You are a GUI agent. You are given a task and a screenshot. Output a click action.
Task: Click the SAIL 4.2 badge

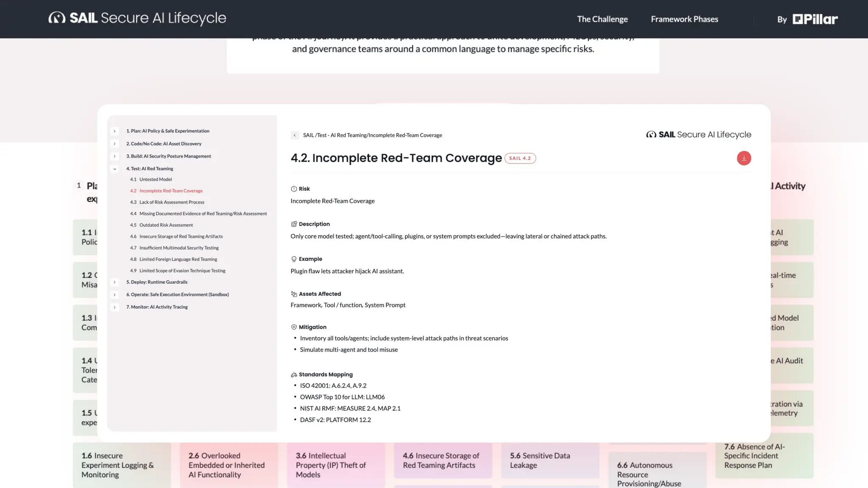520,158
